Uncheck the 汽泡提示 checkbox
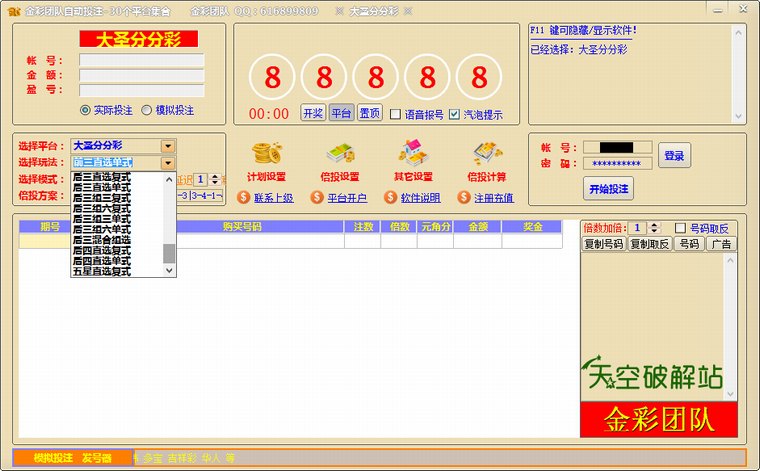The image size is (760, 471). click(x=455, y=114)
